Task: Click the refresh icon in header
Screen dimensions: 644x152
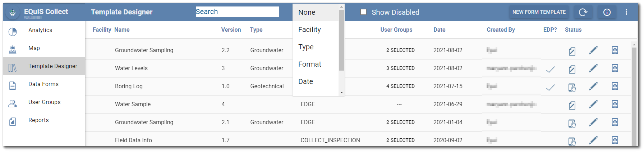Action: 583,12
